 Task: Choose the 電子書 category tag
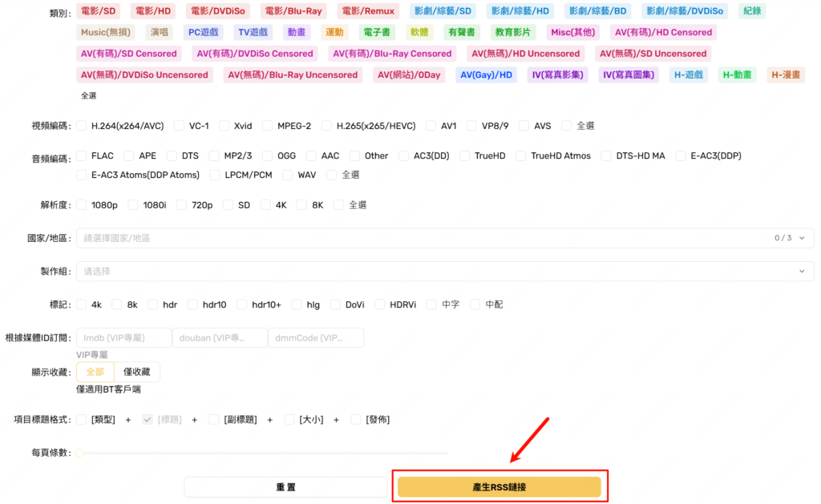pyautogui.click(x=376, y=33)
